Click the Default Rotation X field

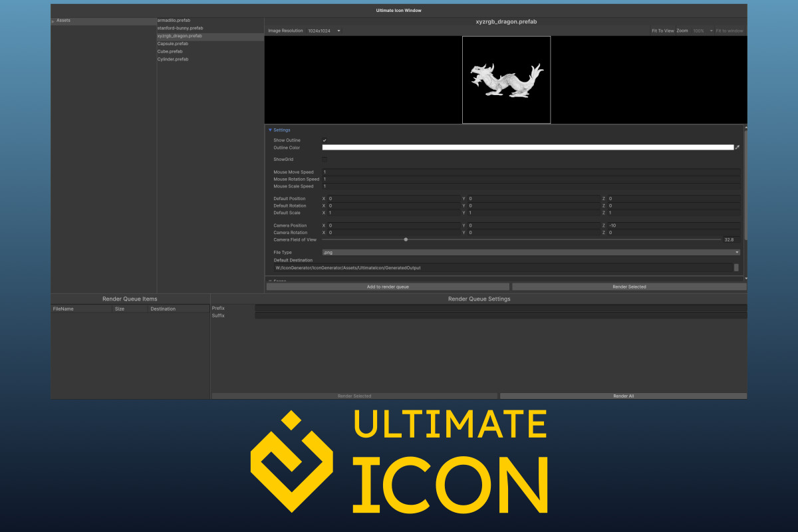point(394,206)
